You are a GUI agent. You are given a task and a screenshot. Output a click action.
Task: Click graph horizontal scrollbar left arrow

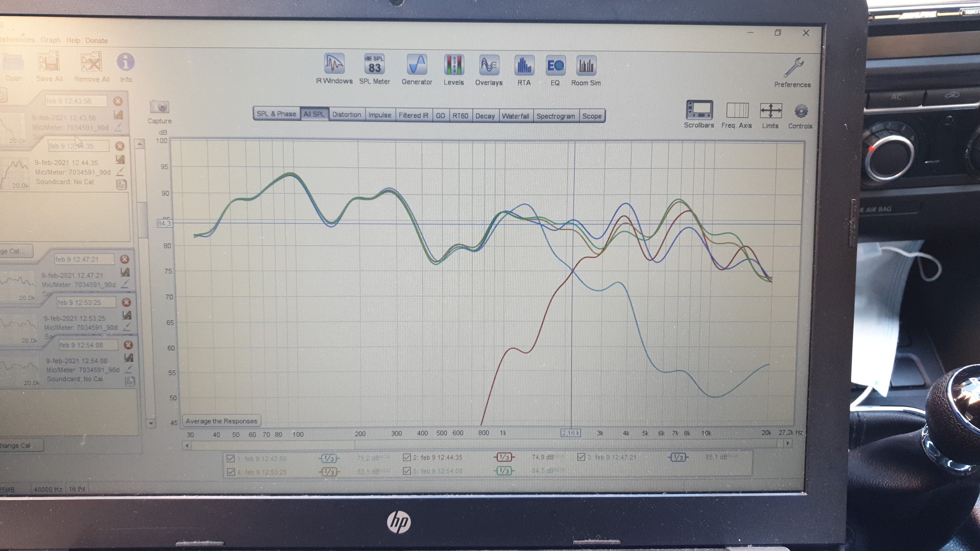pyautogui.click(x=187, y=445)
